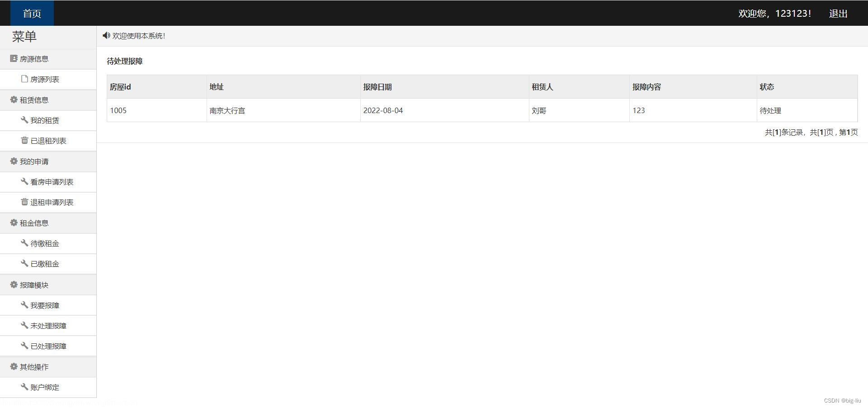The width and height of the screenshot is (868, 408).
Task: Click the gear icon beside 租金信息
Action: (14, 223)
